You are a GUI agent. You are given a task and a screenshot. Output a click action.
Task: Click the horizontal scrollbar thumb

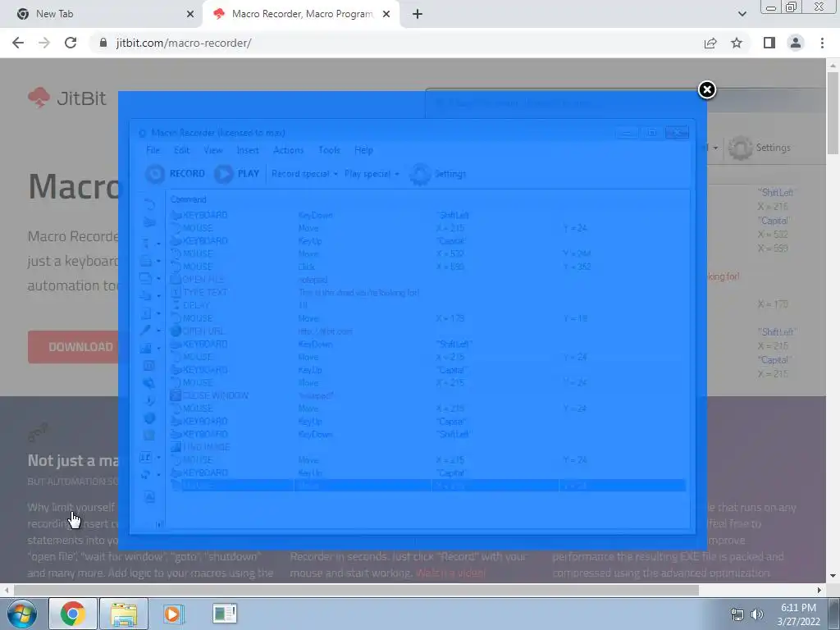coord(356,590)
